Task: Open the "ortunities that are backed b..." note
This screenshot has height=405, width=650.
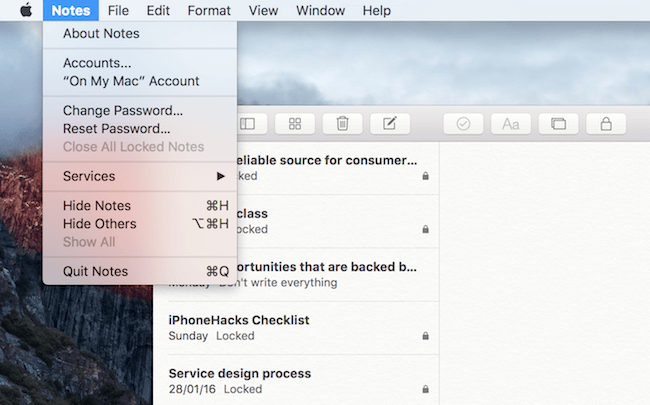Action: pos(338,274)
